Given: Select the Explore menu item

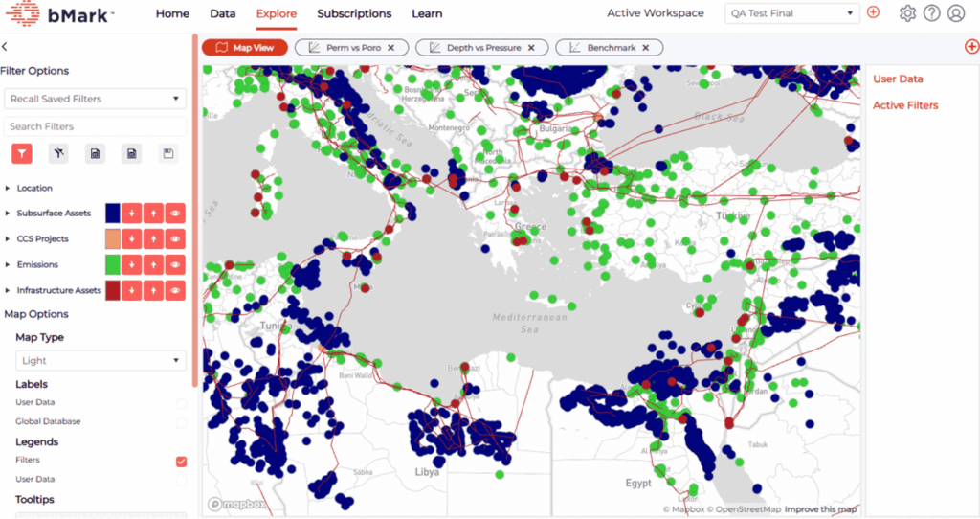Looking at the screenshot, I should 277,13.
